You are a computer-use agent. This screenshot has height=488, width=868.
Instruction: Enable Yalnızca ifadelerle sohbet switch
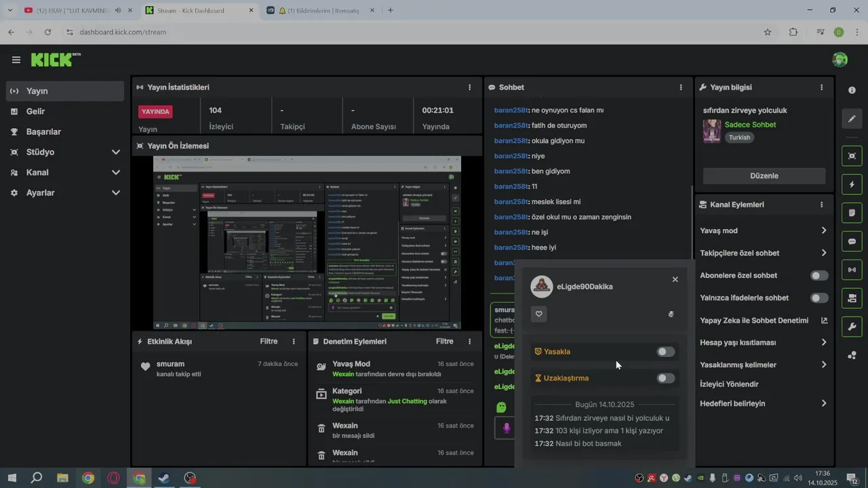(x=819, y=298)
